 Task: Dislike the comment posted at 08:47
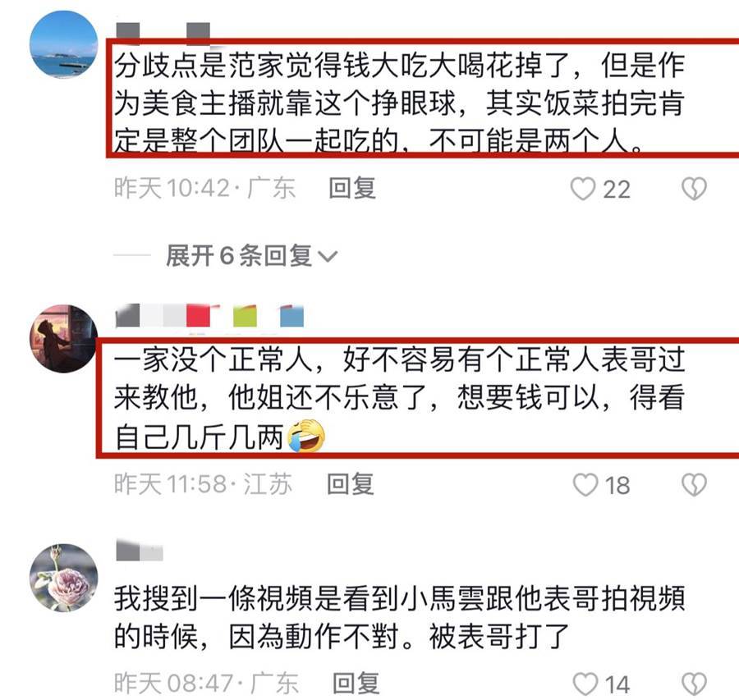[694, 684]
